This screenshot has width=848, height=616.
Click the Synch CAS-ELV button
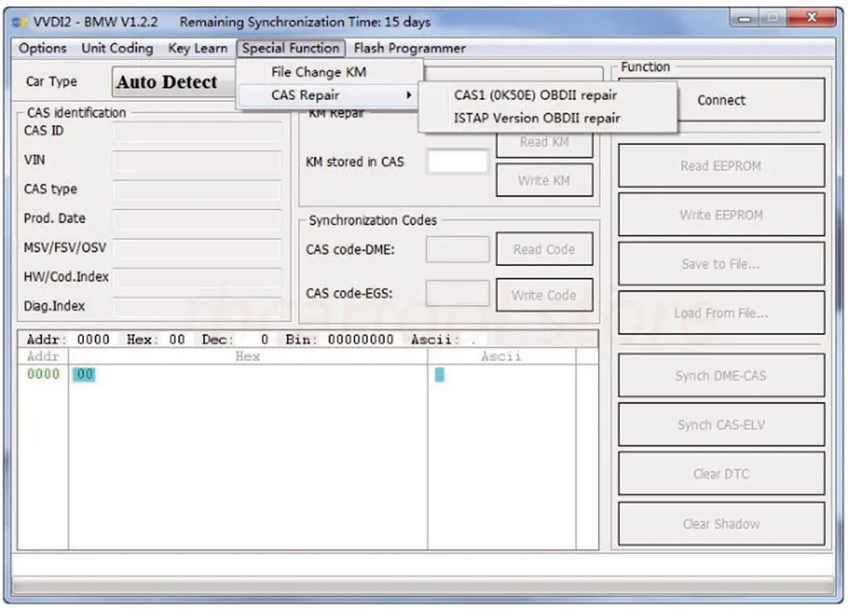pos(721,425)
